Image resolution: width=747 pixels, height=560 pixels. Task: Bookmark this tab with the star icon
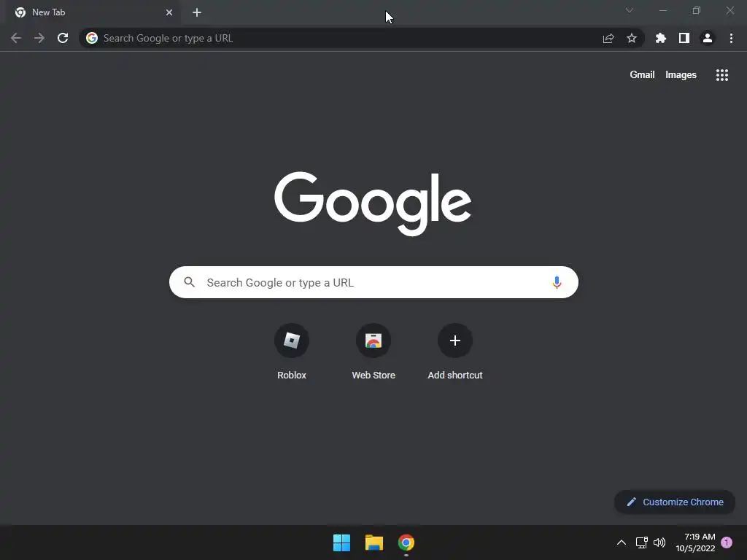coord(632,38)
